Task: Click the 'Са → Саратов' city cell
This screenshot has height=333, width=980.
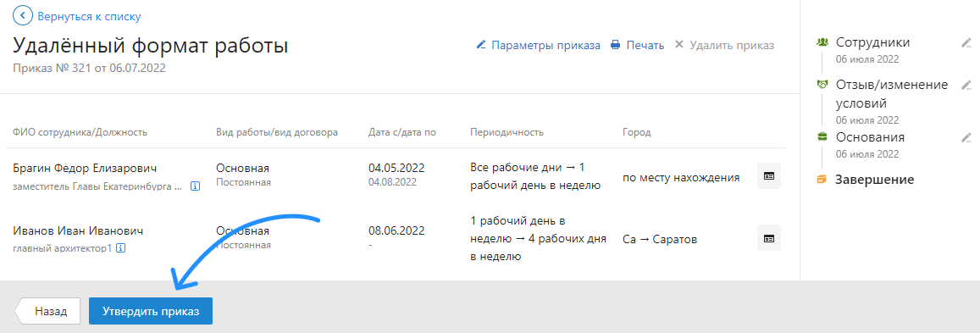Action: tap(659, 239)
